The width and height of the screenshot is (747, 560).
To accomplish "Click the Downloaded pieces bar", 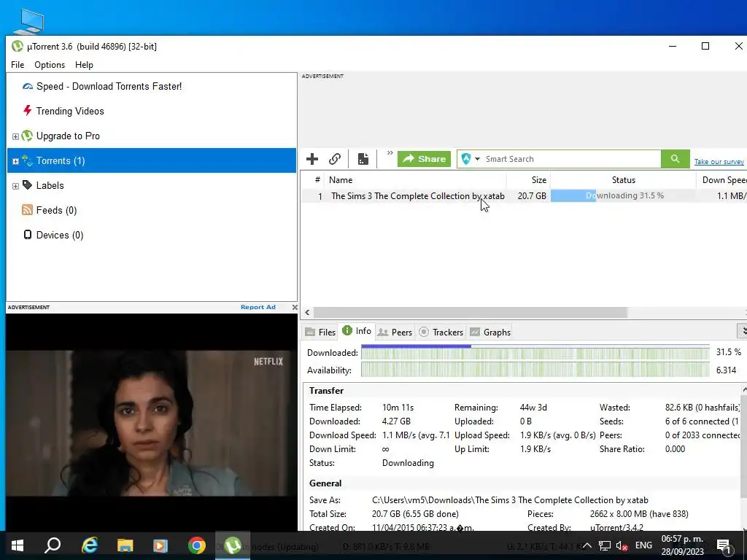I will [x=535, y=353].
